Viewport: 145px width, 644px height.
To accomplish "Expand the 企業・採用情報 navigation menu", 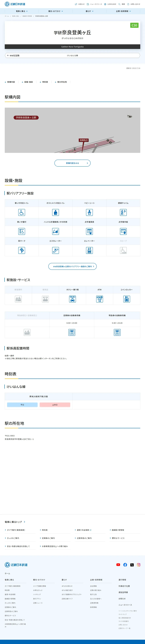I will 123,11.
